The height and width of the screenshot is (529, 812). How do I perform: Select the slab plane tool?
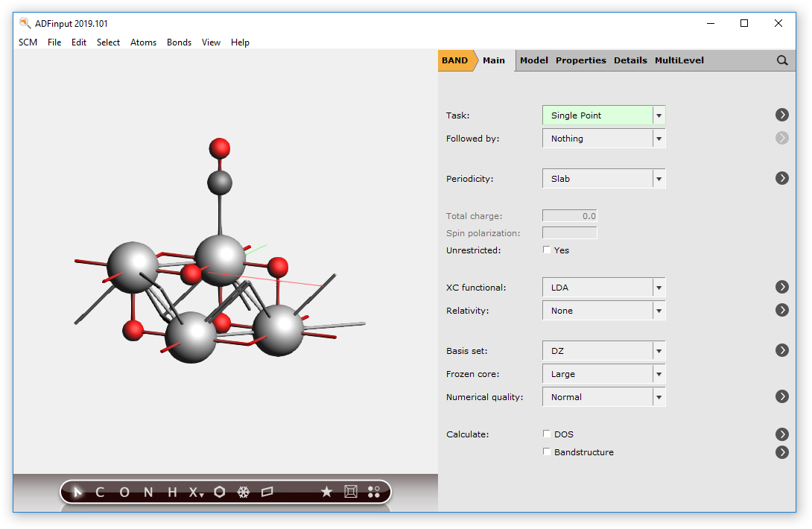coord(267,492)
